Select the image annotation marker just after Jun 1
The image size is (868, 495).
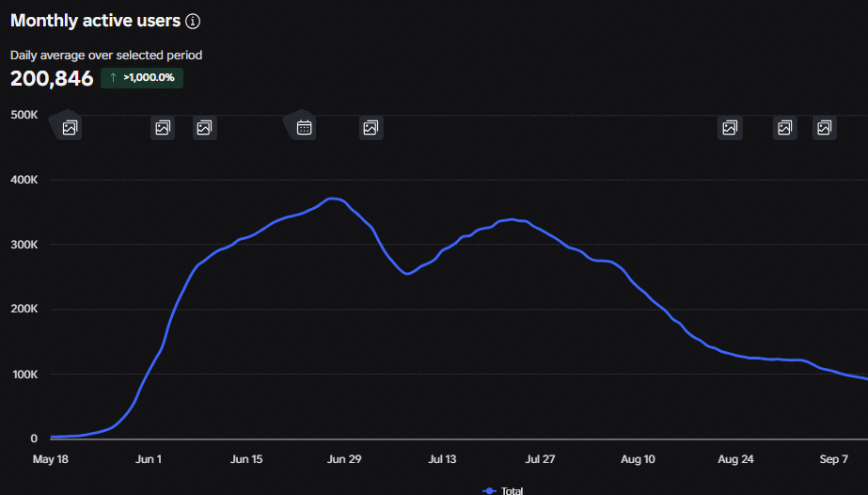163,128
